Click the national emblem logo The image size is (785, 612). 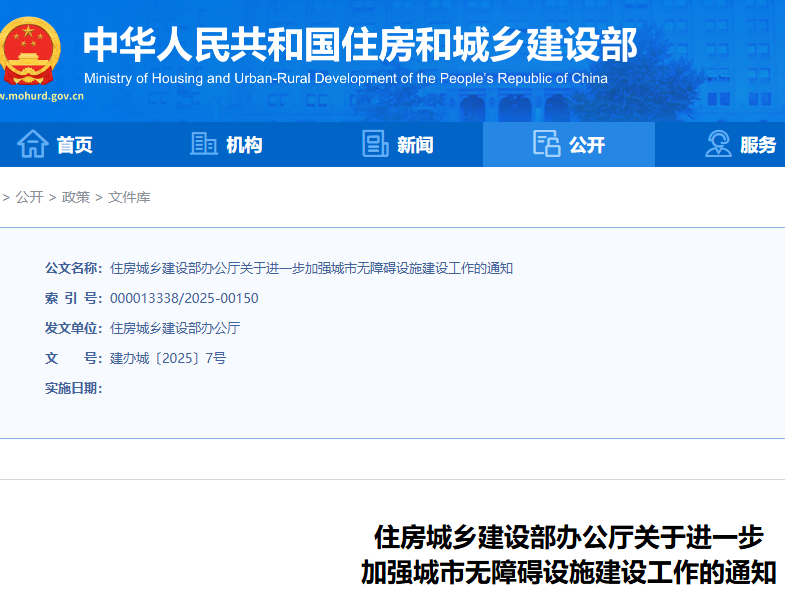click(30, 51)
